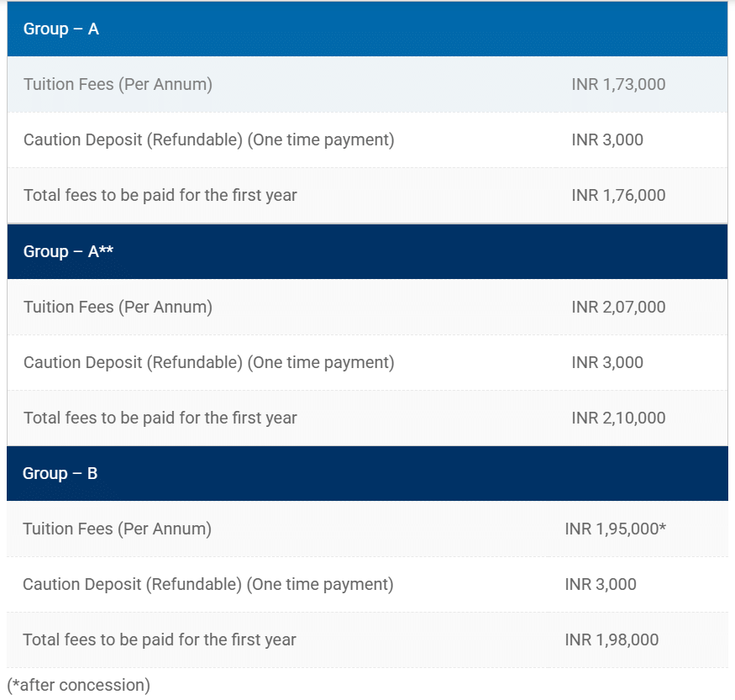Click the after concession footnote
Screen dimensions: 735x700
tap(78, 685)
